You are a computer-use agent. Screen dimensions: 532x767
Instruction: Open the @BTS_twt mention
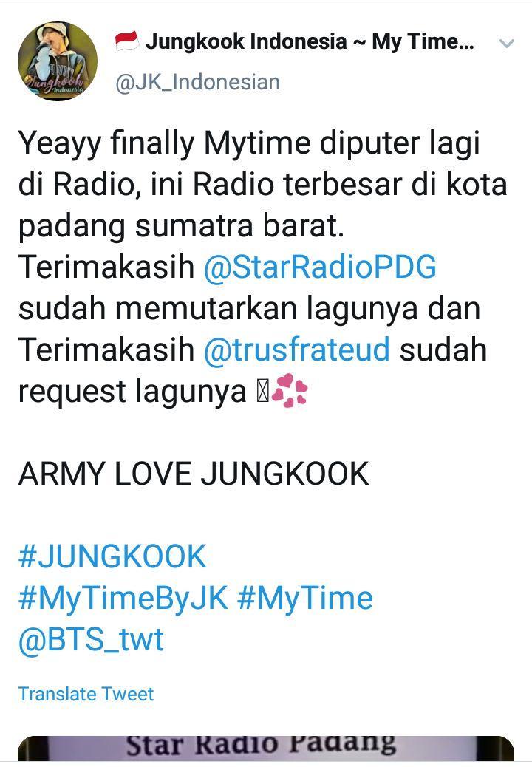pyautogui.click(x=91, y=639)
